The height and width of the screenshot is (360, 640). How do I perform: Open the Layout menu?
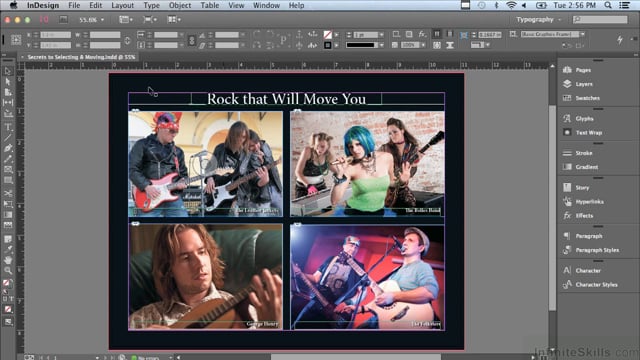click(122, 5)
